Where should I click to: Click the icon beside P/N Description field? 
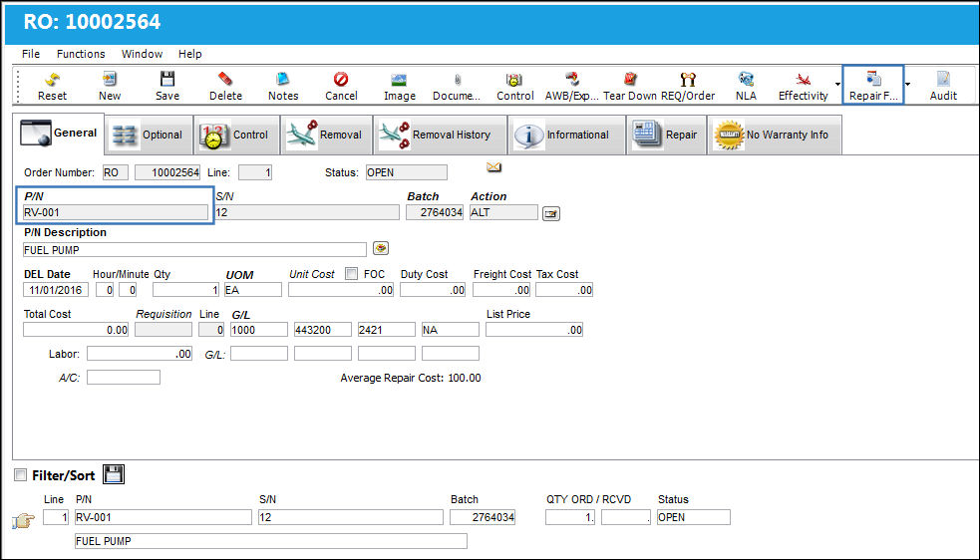point(381,248)
